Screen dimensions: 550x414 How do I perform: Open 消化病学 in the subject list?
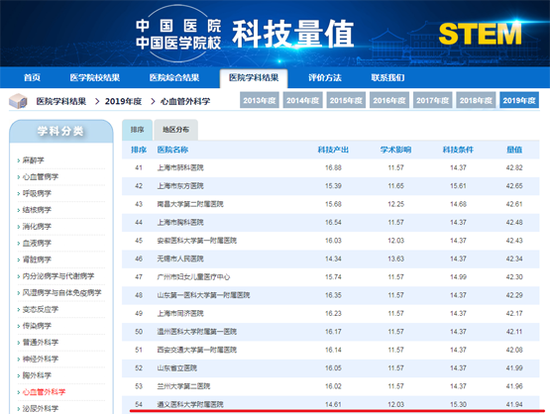pyautogui.click(x=37, y=227)
